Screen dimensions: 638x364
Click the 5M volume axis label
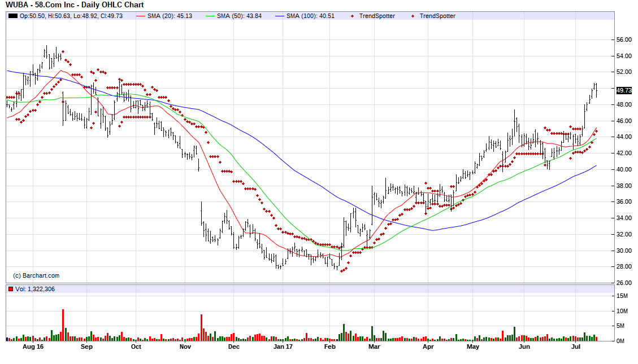click(620, 326)
